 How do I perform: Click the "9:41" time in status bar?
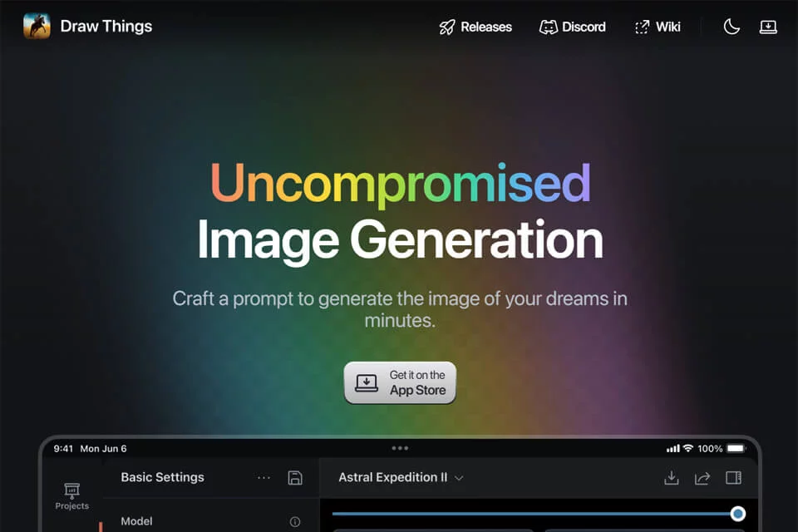tap(63, 449)
